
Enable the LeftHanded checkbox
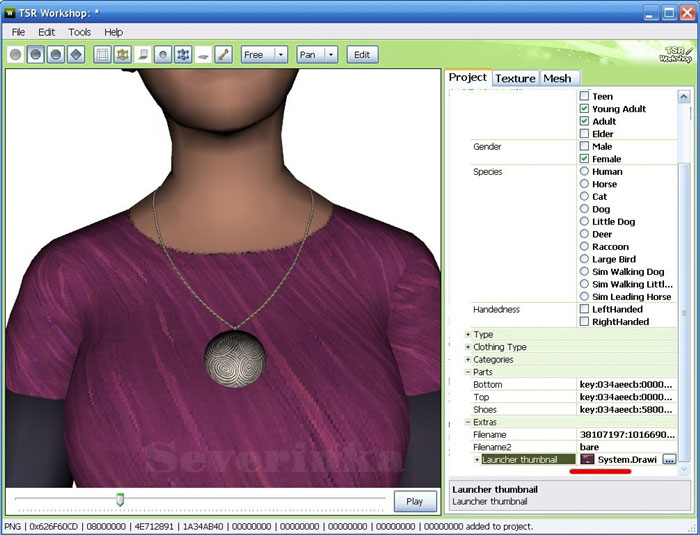[x=584, y=309]
